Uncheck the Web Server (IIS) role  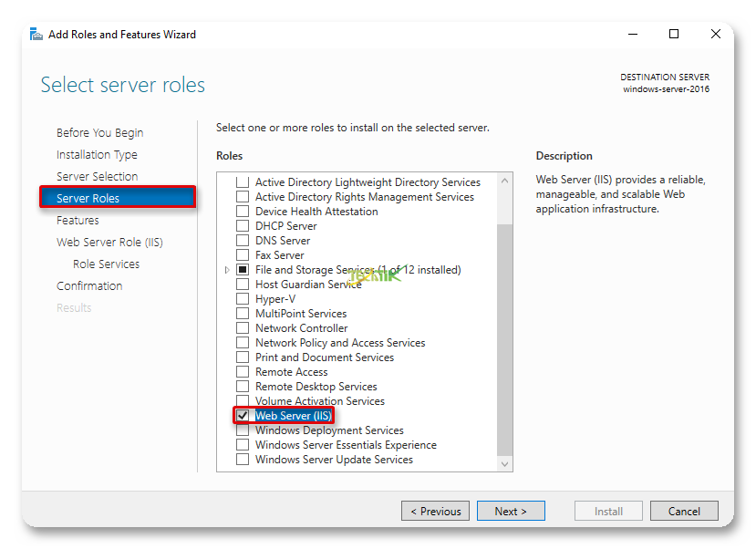pos(243,416)
